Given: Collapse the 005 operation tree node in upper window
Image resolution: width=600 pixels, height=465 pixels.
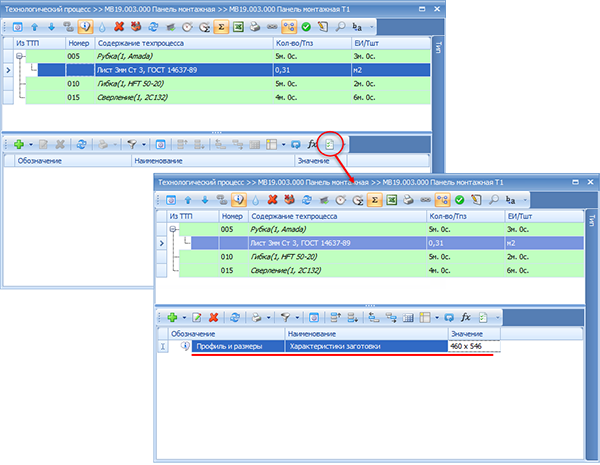Looking at the screenshot, I should [x=19, y=57].
